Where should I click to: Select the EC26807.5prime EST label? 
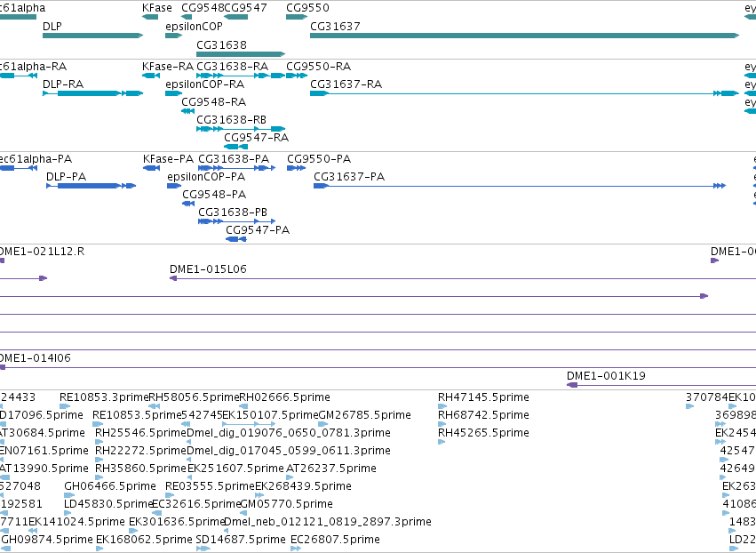tap(335, 540)
